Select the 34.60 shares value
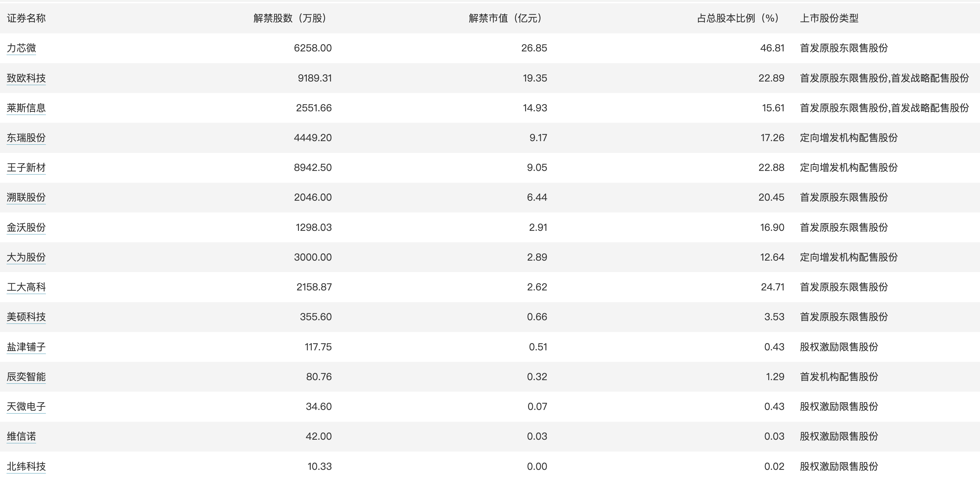 tap(319, 407)
